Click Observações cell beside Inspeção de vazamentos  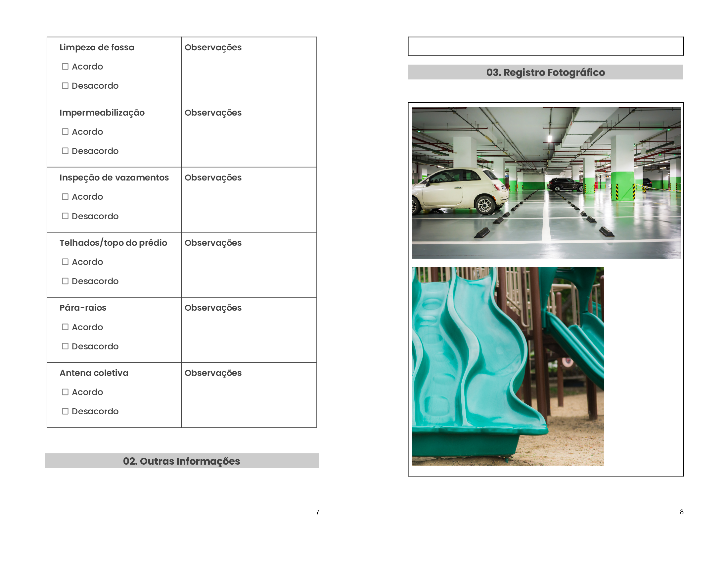click(249, 199)
